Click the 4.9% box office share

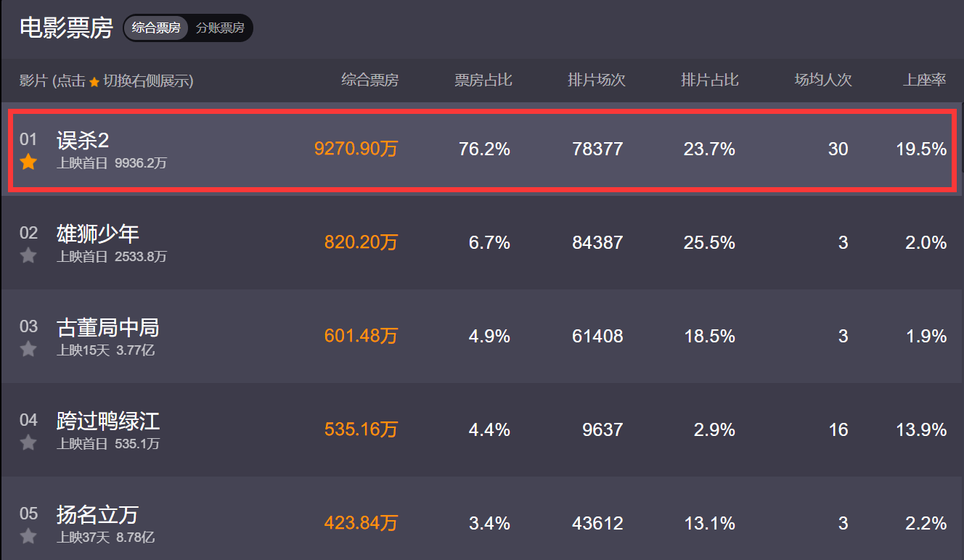coord(490,337)
